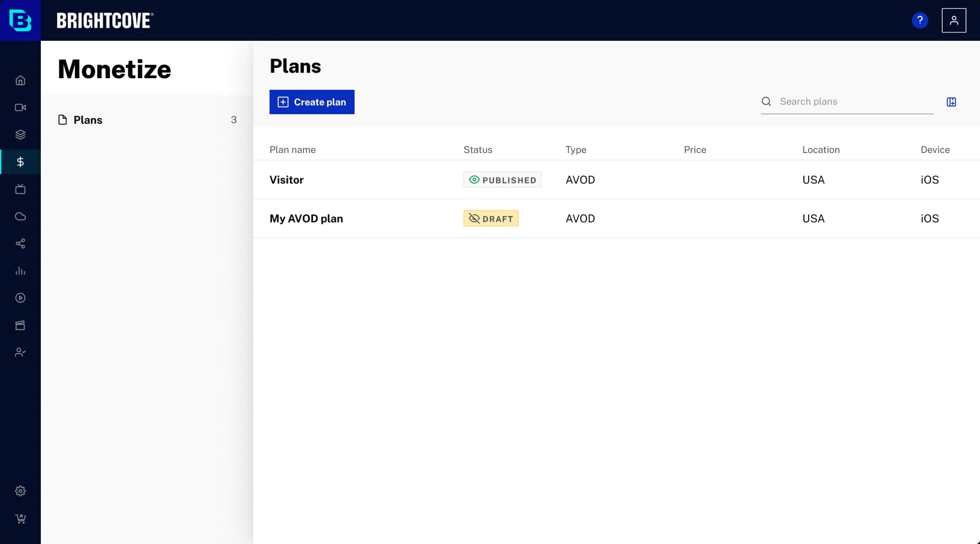Viewport: 980px width, 544px height.
Task: Open the clapperboard sidebar icon
Action: [x=20, y=325]
